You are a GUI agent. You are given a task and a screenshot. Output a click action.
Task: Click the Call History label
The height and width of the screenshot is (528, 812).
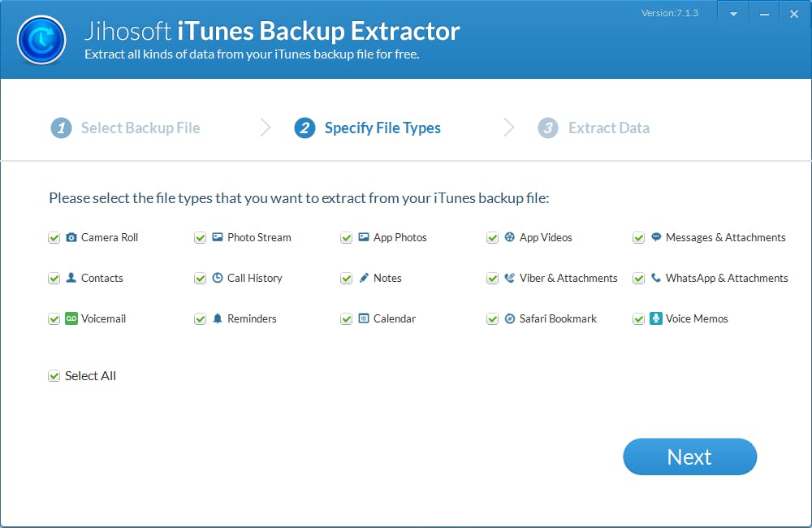pyautogui.click(x=255, y=278)
